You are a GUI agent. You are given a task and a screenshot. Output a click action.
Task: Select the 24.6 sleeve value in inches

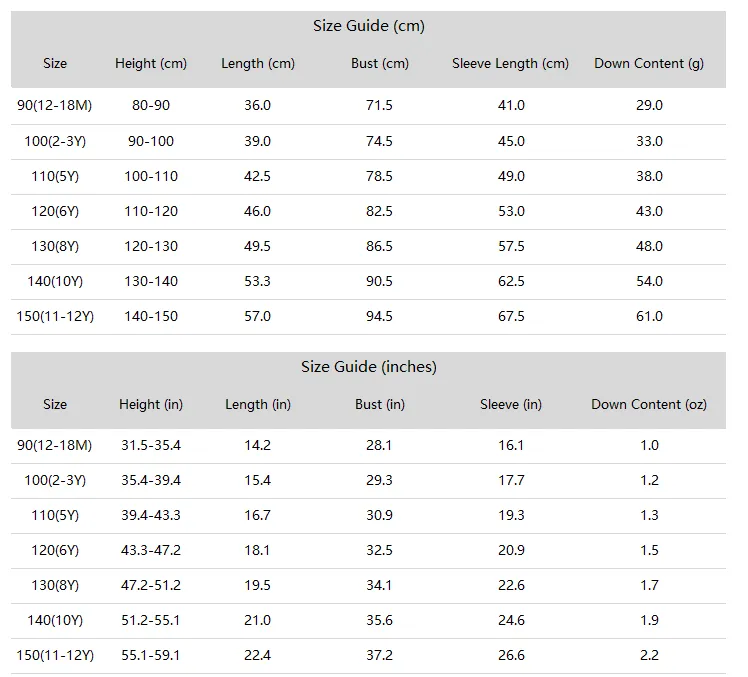pos(511,620)
